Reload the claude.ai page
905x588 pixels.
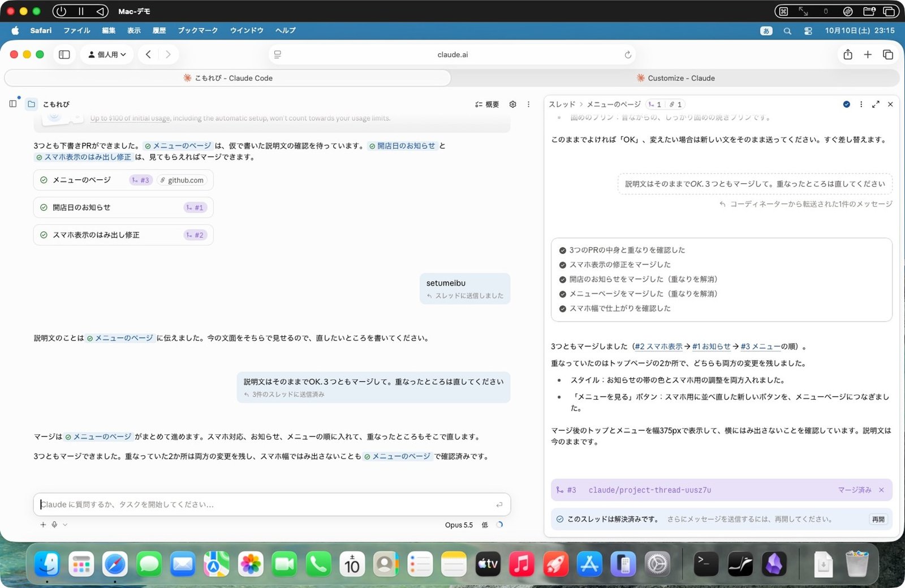click(x=627, y=55)
